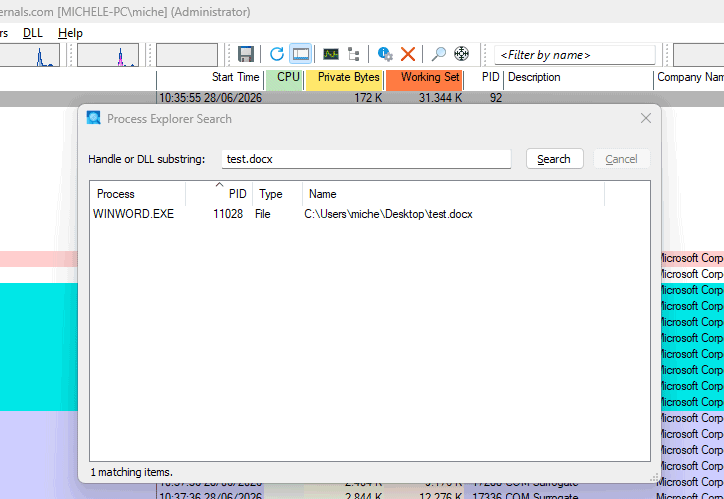This screenshot has height=499, width=724.
Task: Close the Process Explorer Search dialog
Action: point(646,119)
